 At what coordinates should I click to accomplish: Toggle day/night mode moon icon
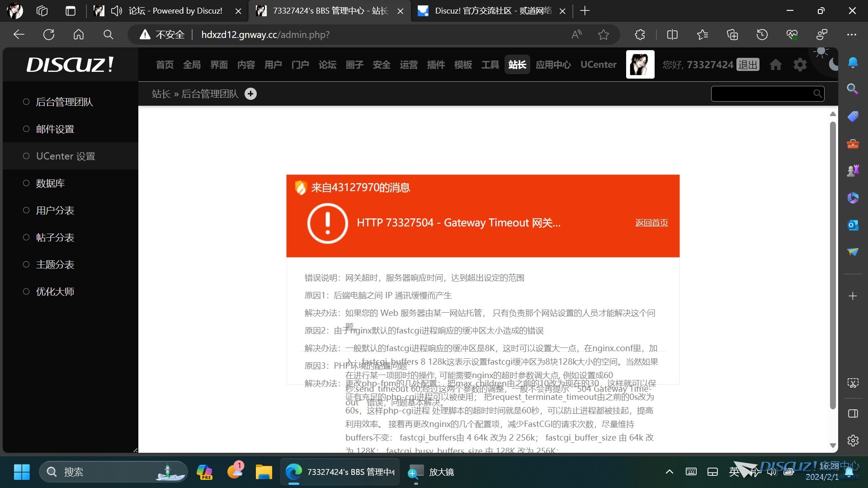coord(833,65)
